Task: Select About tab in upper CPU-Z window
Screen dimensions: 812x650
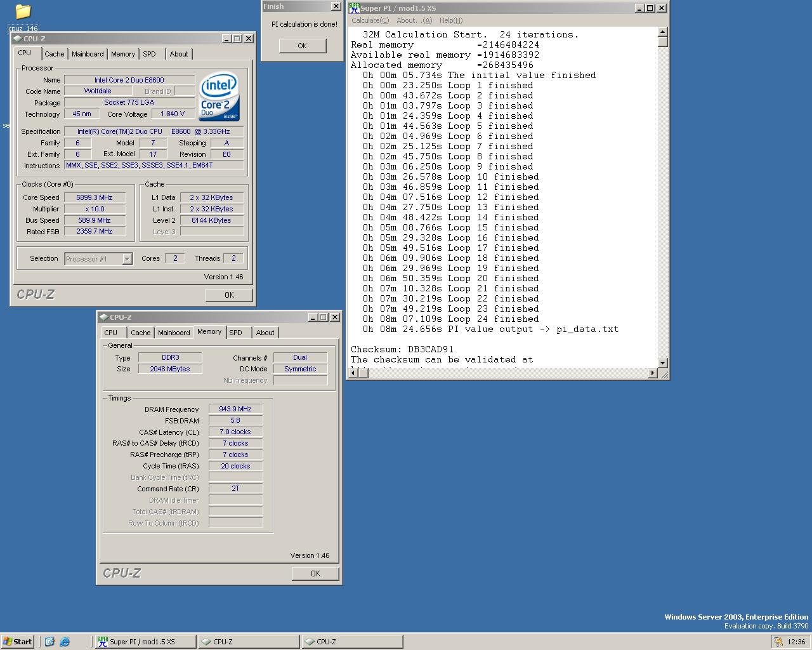Action: (x=179, y=55)
